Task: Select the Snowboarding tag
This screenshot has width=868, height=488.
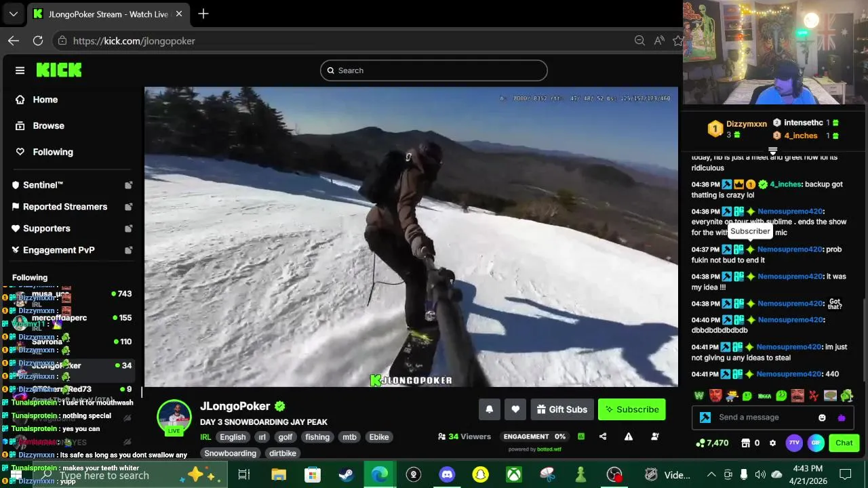Action: point(230,453)
